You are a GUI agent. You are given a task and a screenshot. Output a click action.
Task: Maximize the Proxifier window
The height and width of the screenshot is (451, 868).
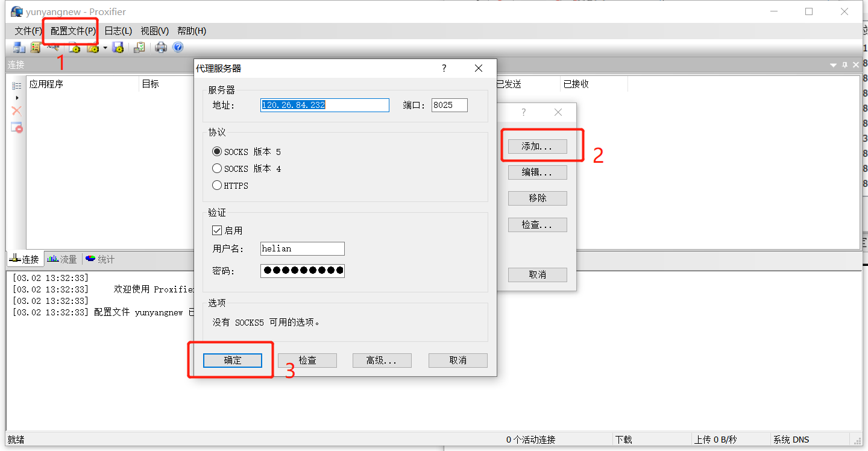pos(809,11)
